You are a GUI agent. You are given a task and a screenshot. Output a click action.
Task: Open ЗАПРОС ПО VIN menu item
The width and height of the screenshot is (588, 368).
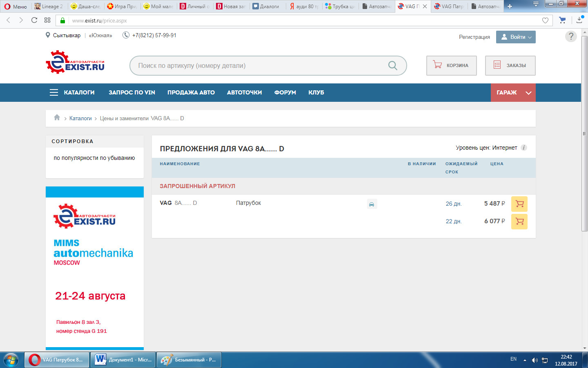(132, 92)
